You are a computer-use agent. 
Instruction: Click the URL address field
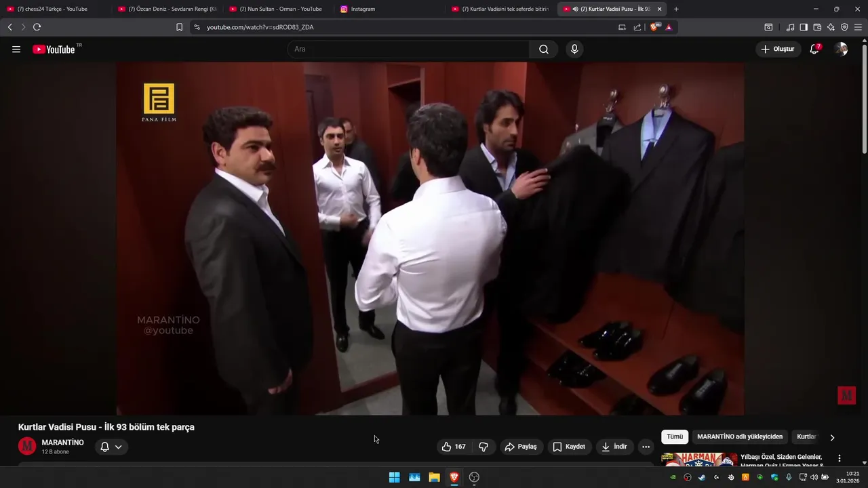pos(407,27)
